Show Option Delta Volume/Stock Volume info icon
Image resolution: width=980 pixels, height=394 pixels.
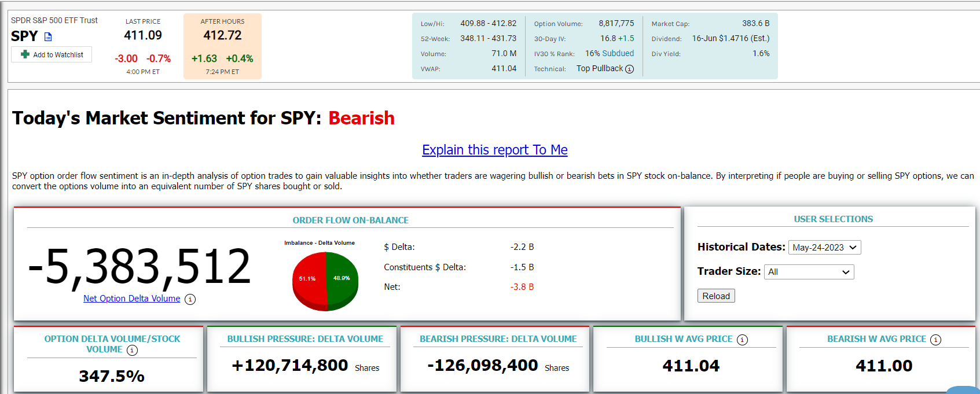click(x=132, y=350)
